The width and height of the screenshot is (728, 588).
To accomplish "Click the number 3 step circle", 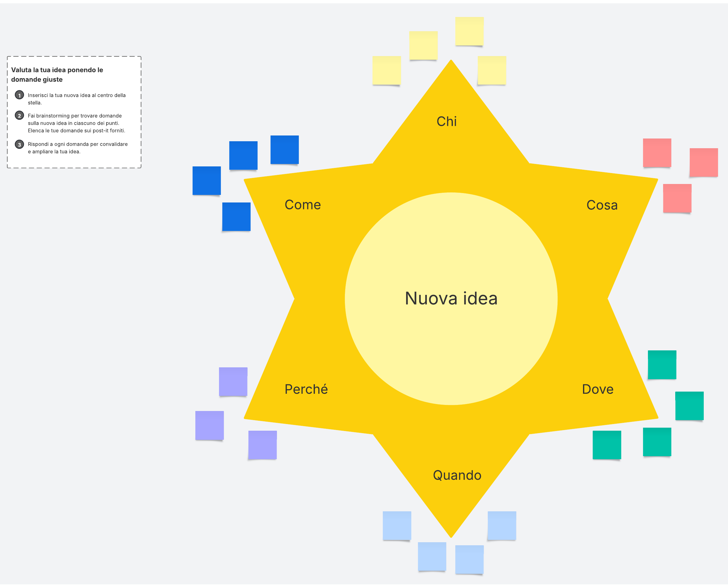I will [19, 145].
